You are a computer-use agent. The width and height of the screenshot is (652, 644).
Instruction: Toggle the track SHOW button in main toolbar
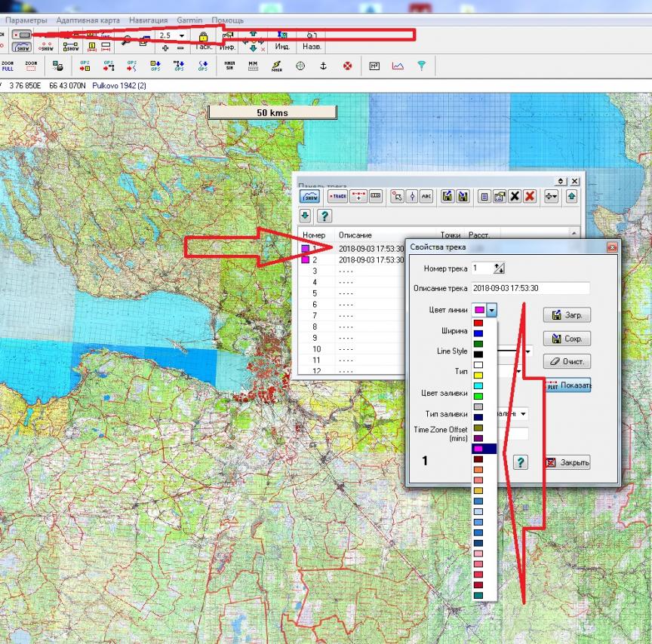(22, 47)
